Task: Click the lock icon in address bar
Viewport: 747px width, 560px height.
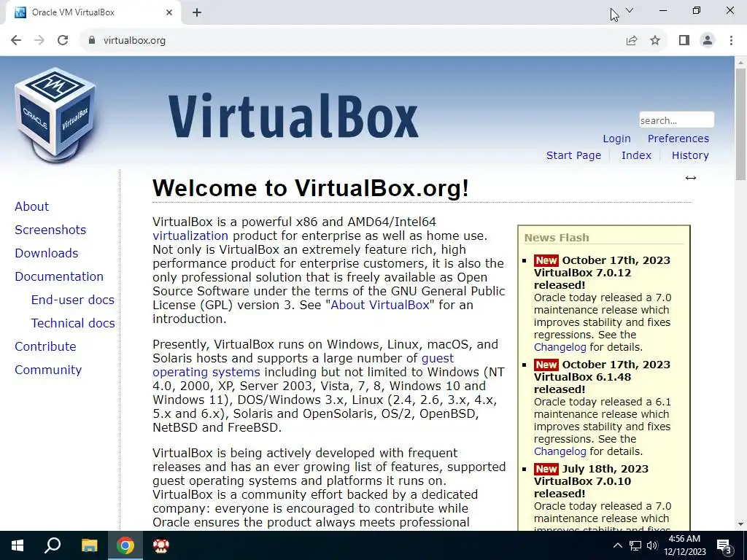Action: point(92,41)
